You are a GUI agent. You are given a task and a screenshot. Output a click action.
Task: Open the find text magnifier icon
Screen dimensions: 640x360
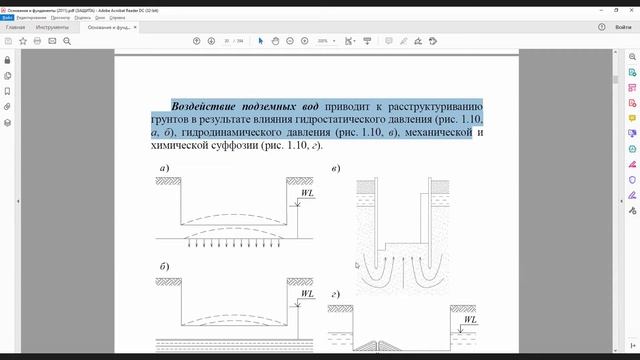point(67,41)
